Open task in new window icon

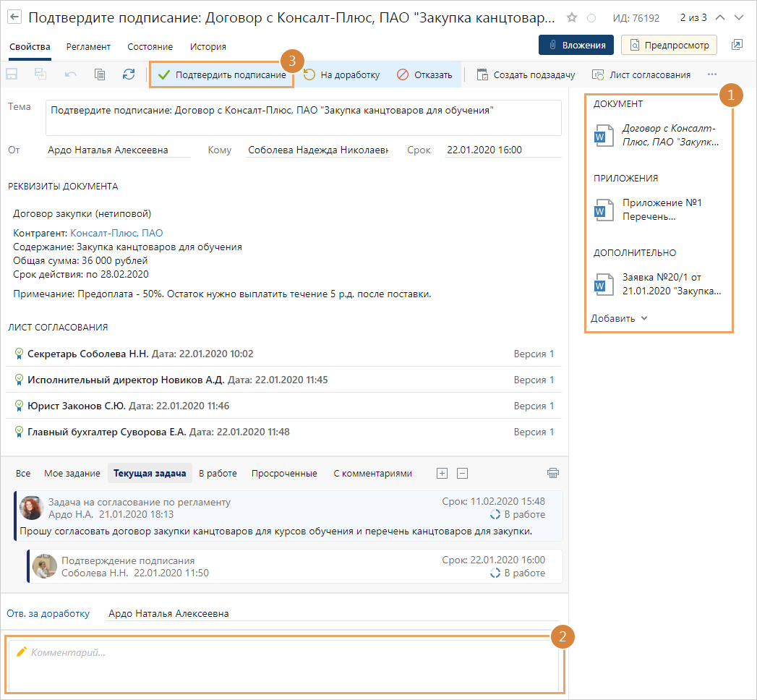[737, 45]
